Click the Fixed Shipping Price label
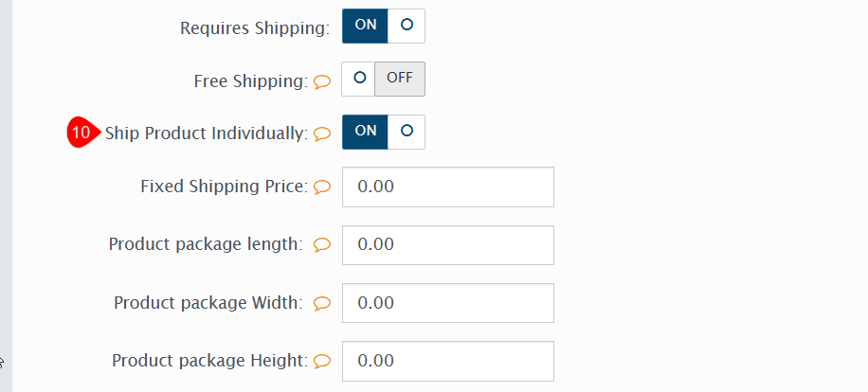The image size is (868, 392). pyautogui.click(x=224, y=187)
